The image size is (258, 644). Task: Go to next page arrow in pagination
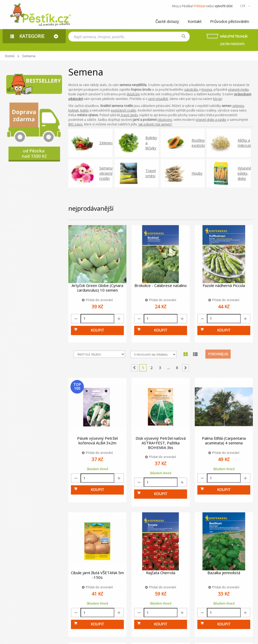[185, 368]
